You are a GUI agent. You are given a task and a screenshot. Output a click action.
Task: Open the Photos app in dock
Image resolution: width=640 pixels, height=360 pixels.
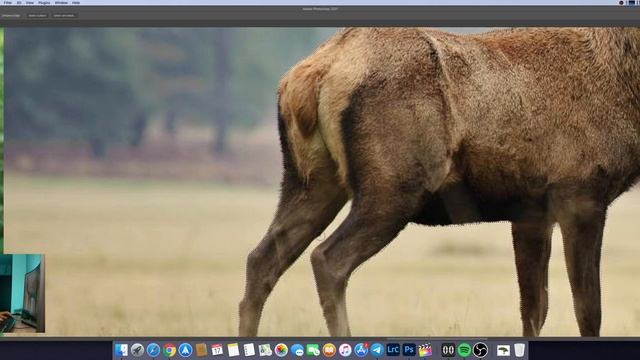pos(281,350)
